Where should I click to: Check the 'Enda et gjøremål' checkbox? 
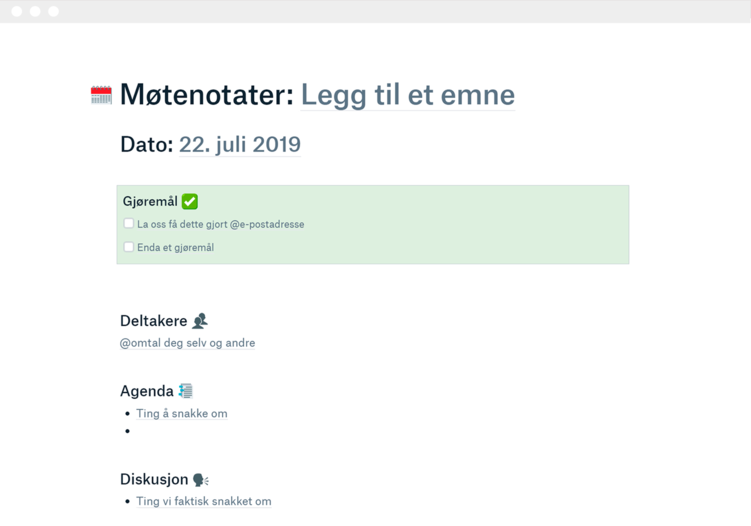click(x=128, y=247)
